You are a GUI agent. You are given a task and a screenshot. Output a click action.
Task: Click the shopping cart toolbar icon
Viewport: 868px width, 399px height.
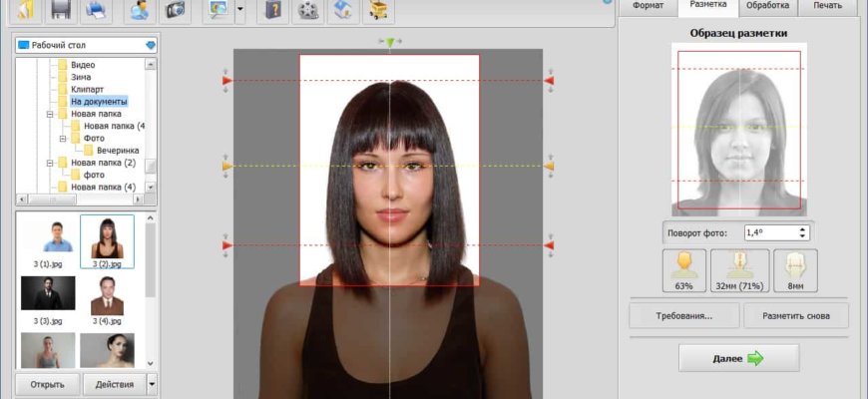point(378,11)
